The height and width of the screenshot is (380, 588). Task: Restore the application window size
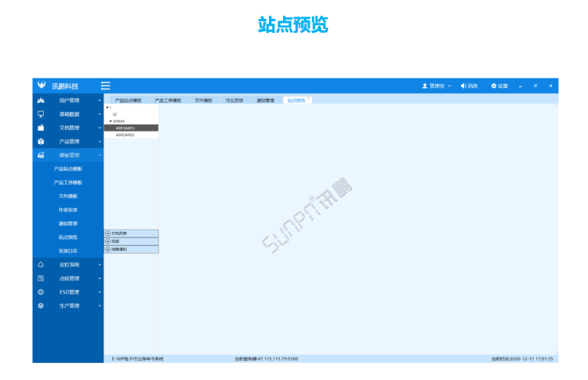coord(535,86)
